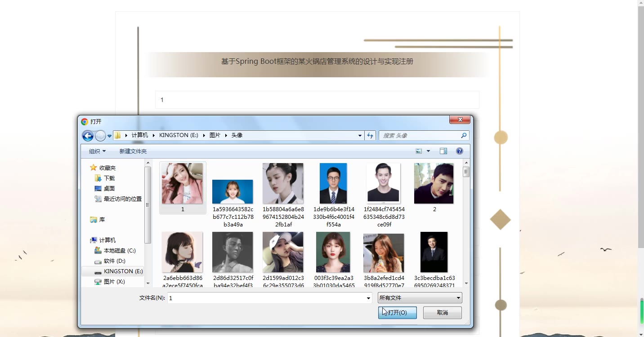Open recent locations dropdown arrow
The width and height of the screenshot is (644, 337).
click(x=109, y=136)
